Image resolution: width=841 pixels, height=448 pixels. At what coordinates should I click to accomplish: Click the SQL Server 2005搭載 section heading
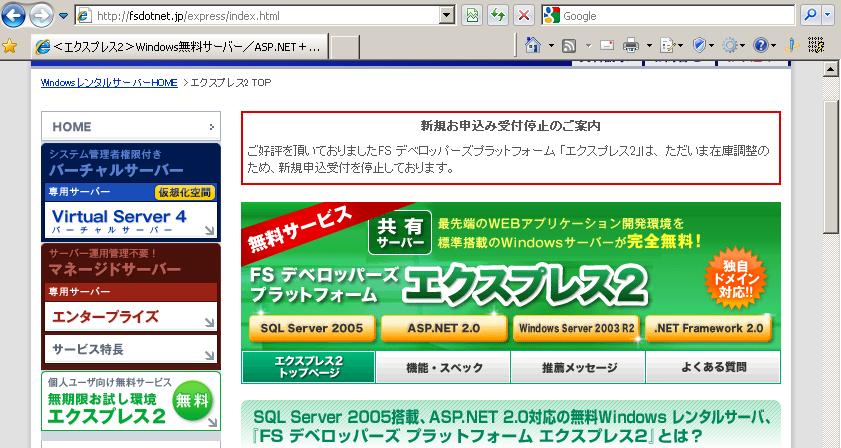(511, 426)
